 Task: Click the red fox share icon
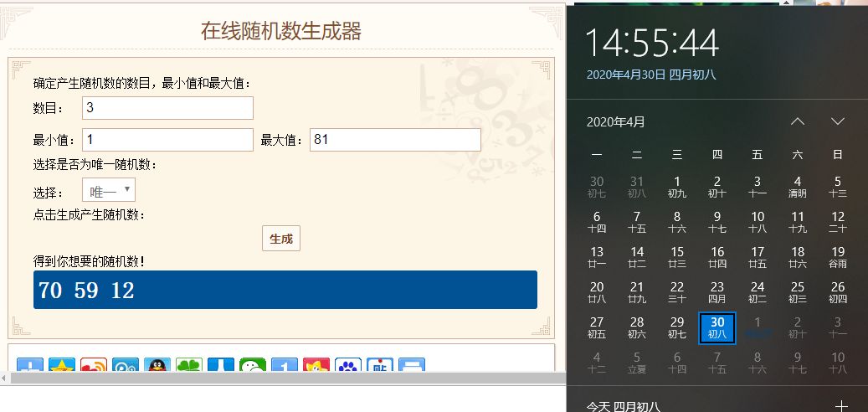(316, 365)
